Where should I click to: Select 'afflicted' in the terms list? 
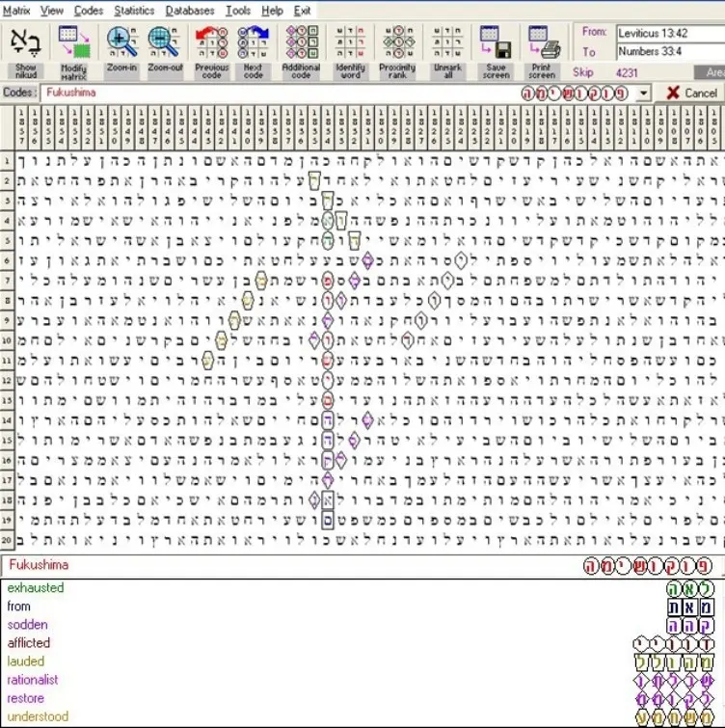pos(29,643)
